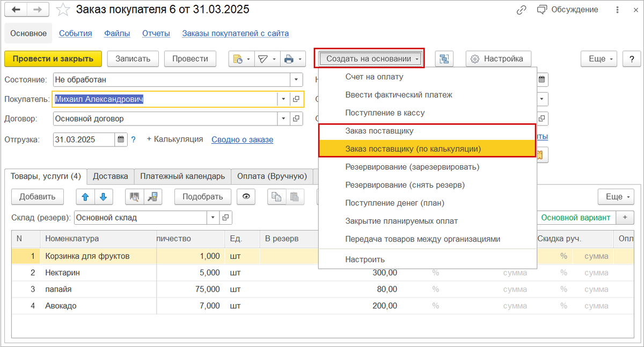Expand the Покупатель dropdown arrow

coord(283,99)
